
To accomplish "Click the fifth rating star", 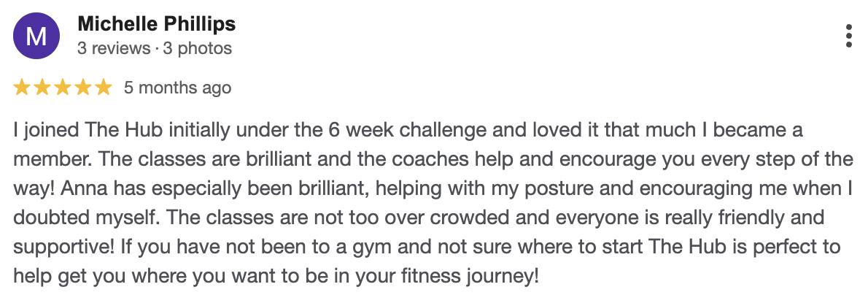I will pyautogui.click(x=104, y=88).
